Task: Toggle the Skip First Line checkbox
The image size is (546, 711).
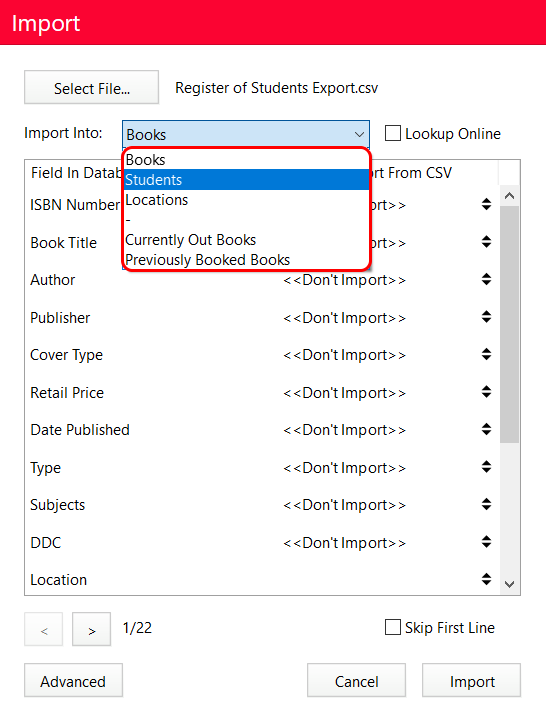Action: [x=393, y=628]
